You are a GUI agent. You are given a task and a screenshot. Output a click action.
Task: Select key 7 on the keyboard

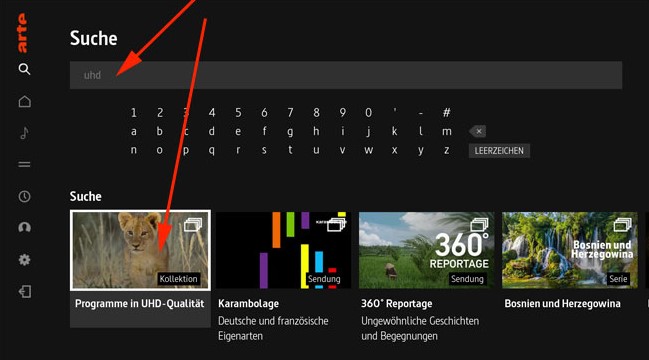(290, 113)
